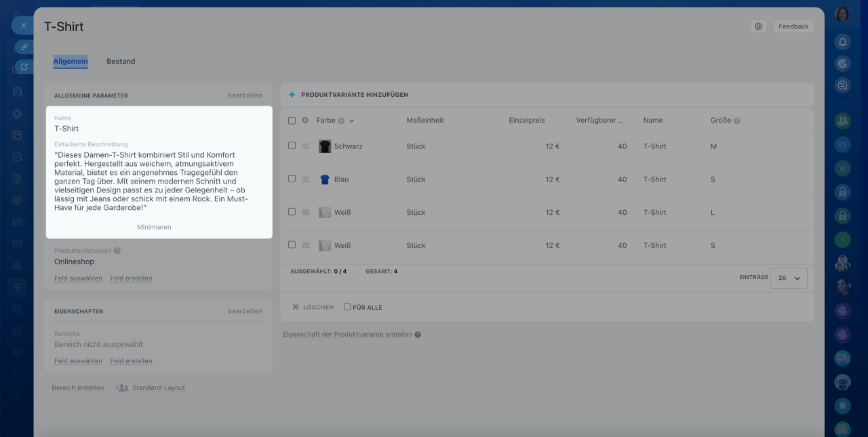Viewport: 868px width, 437px height.
Task: Switch to the Bestand tab
Action: [x=121, y=62]
